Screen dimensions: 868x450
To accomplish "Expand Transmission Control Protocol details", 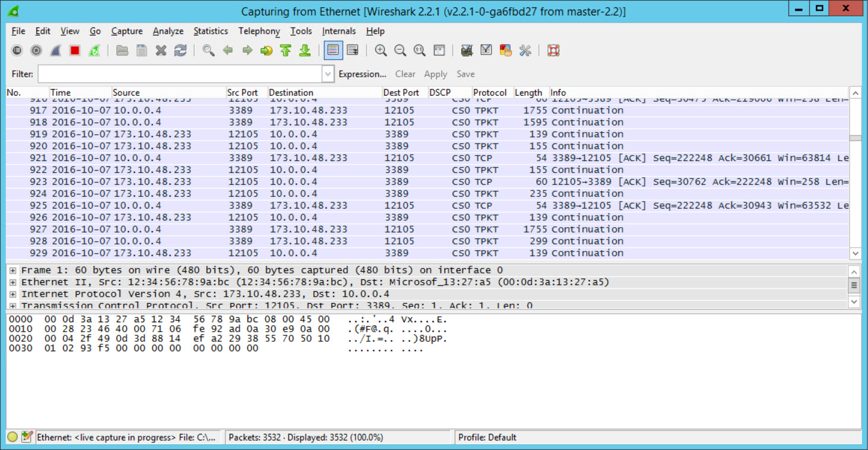I will tap(12, 306).
